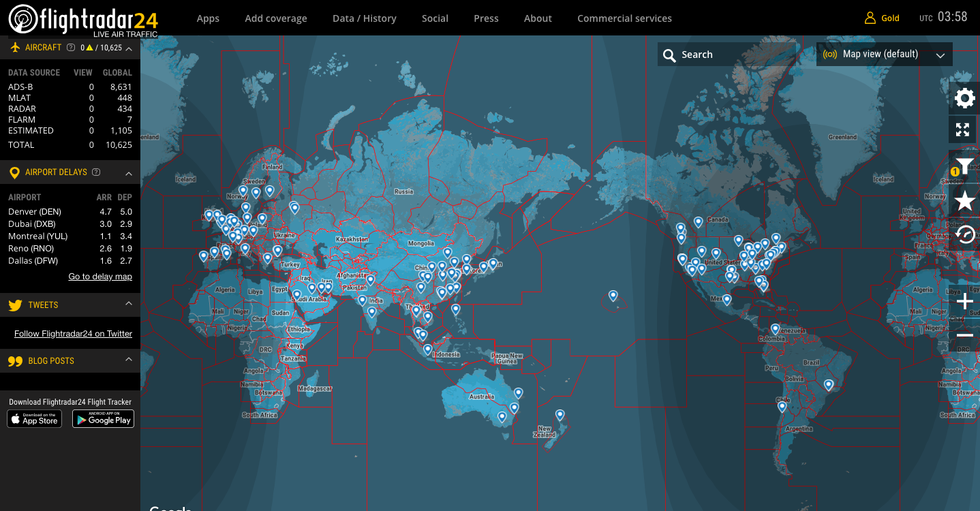Click Follow Flightradar24 on Twitter link
Screen dimensions: 980x511
click(x=73, y=334)
